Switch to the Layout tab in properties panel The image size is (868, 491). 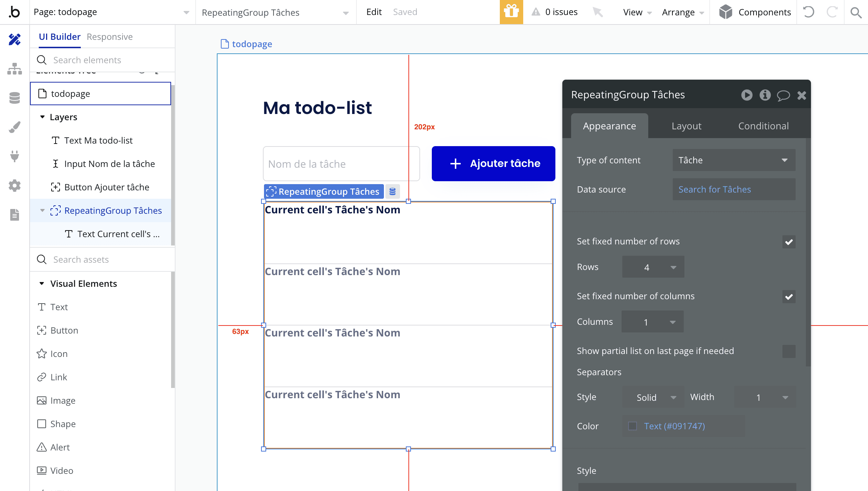coord(687,126)
